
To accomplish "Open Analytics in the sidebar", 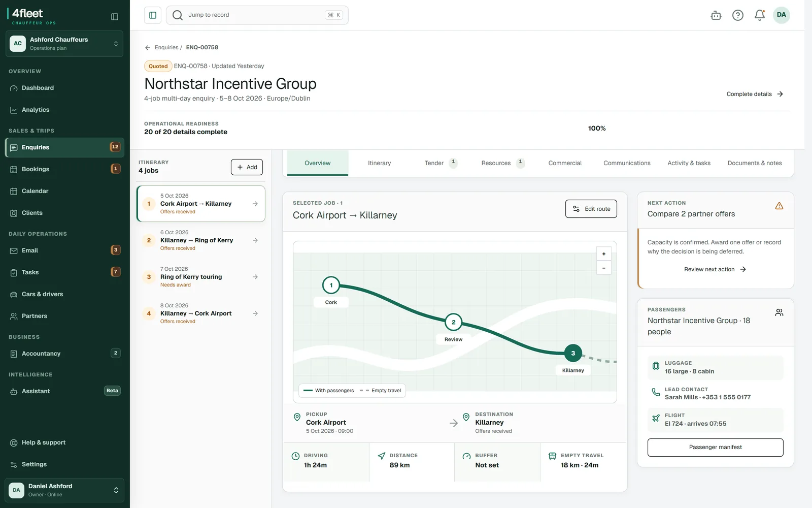I will click(x=64, y=110).
